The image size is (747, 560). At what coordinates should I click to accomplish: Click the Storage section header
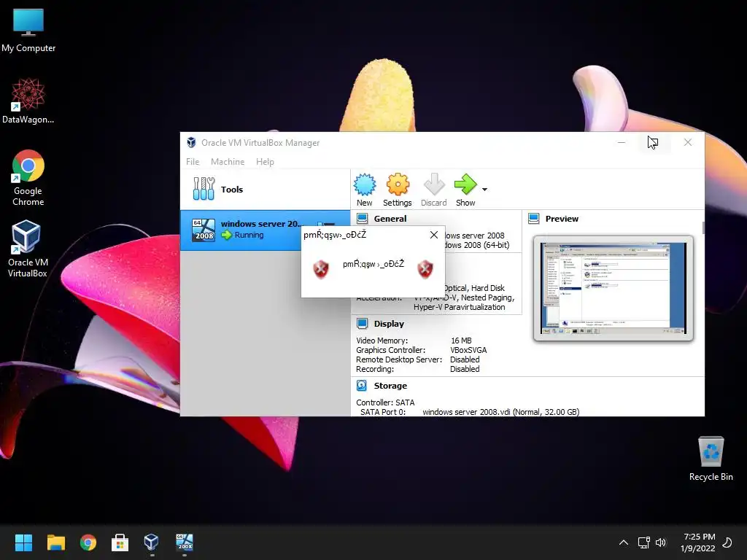click(390, 386)
